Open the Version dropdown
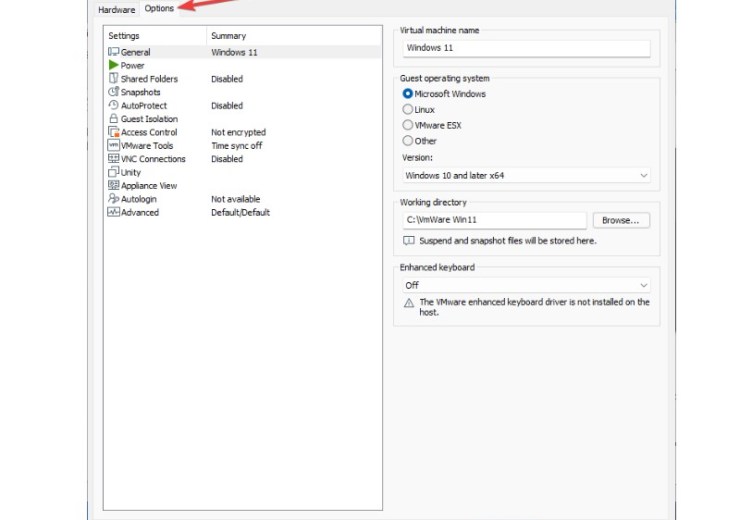The width and height of the screenshot is (740, 520). click(526, 175)
